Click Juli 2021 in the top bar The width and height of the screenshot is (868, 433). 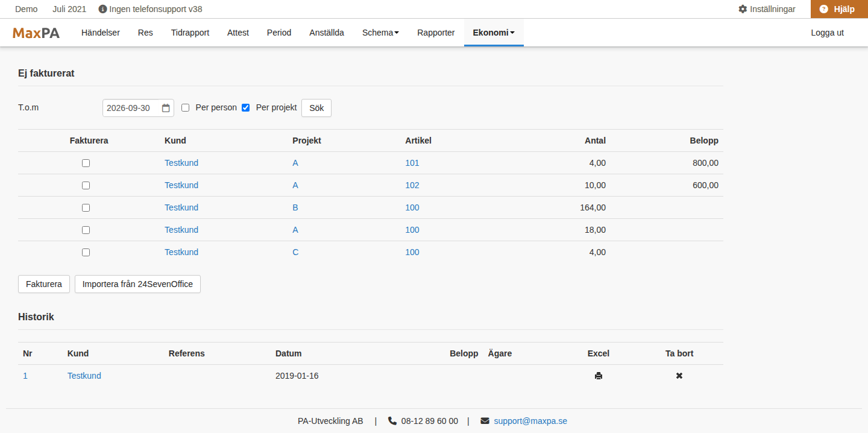click(x=69, y=9)
